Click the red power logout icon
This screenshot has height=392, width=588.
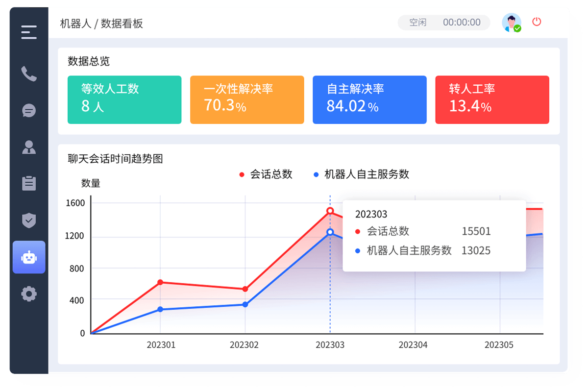[x=537, y=22]
